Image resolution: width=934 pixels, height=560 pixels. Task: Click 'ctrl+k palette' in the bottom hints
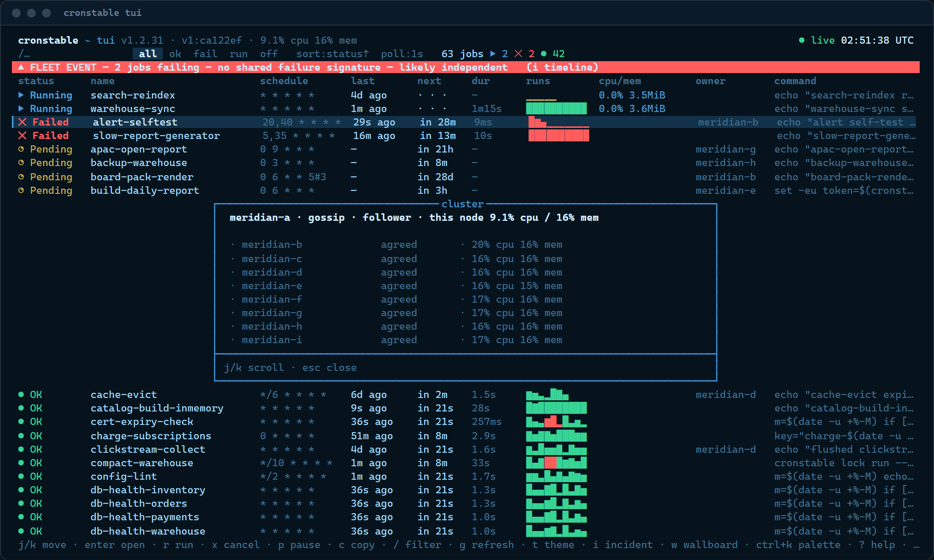[x=798, y=545]
